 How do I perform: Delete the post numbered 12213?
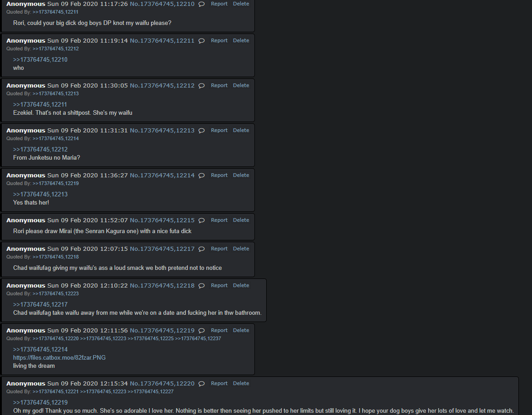241,130
